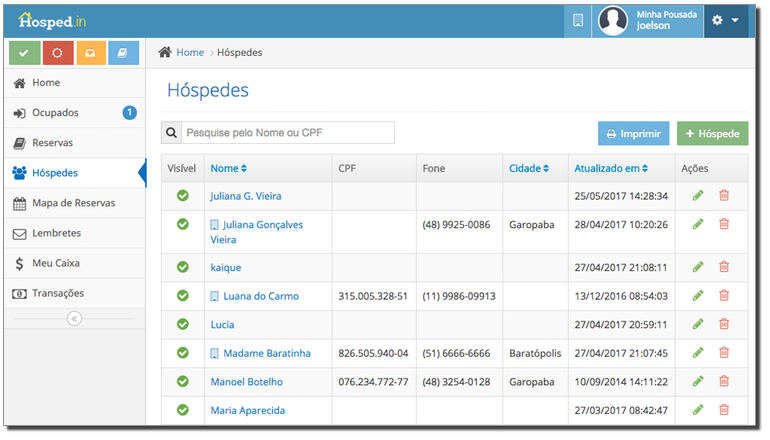Collapse the sidebar with double-arrow button
The image size is (770, 440).
74,318
